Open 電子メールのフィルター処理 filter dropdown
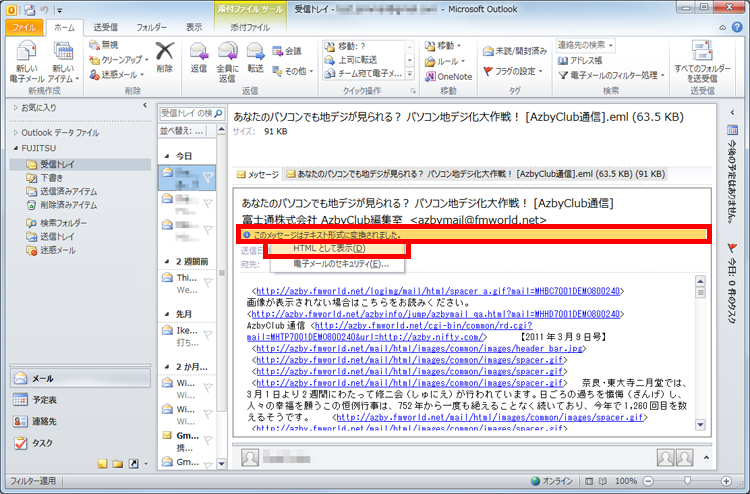 click(612, 75)
